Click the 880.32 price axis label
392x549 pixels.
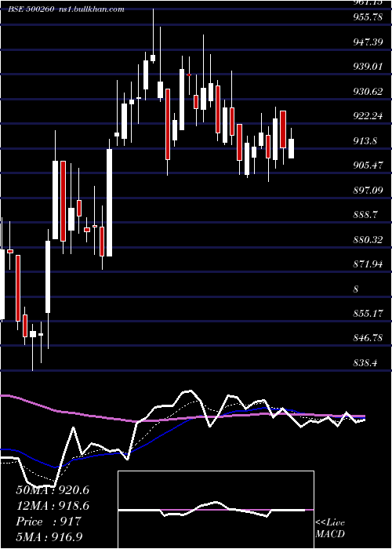click(368, 239)
